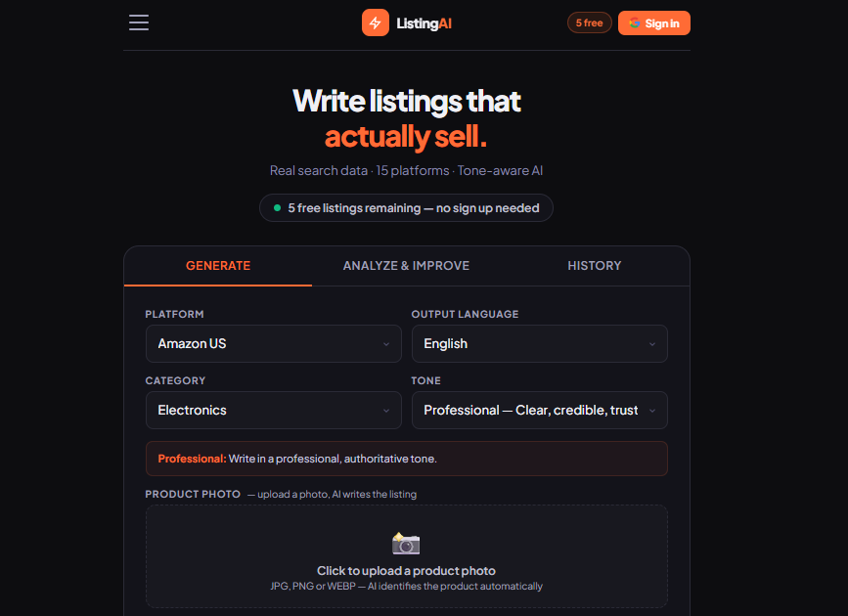Click the Tone dropdown chevron arrow

tap(651, 410)
